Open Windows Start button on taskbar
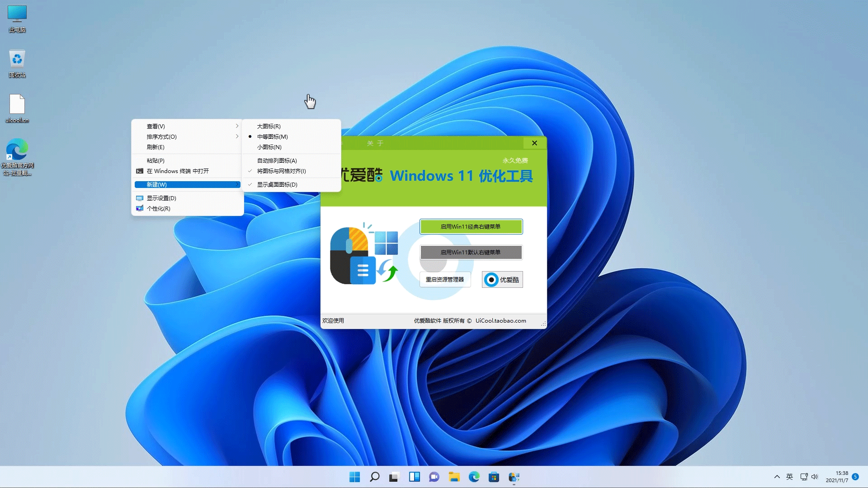 tap(355, 477)
